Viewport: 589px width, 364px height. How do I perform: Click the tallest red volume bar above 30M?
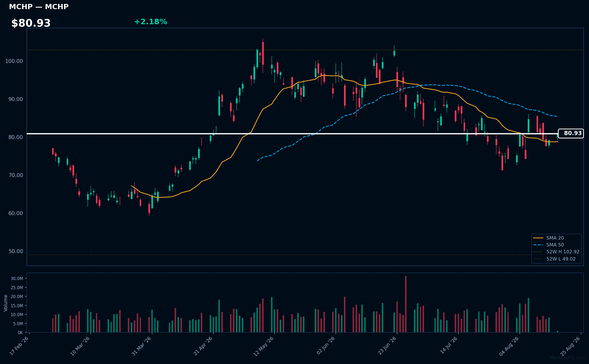tap(406, 304)
